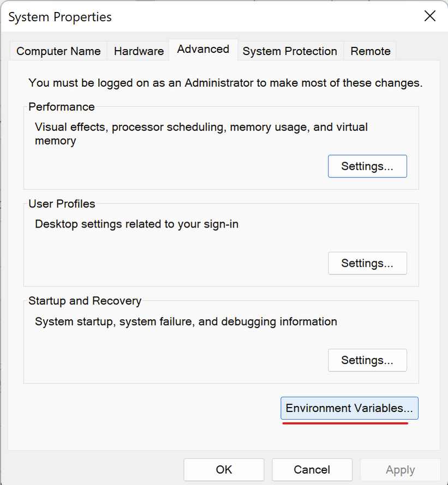Open Performance Settings button
Viewport: 448px width, 485px height.
pyautogui.click(x=367, y=166)
